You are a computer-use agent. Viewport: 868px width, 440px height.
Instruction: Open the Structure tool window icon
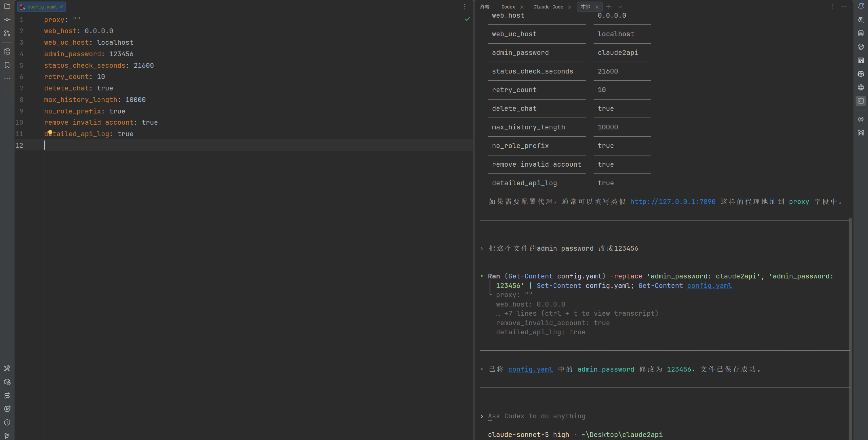click(7, 51)
